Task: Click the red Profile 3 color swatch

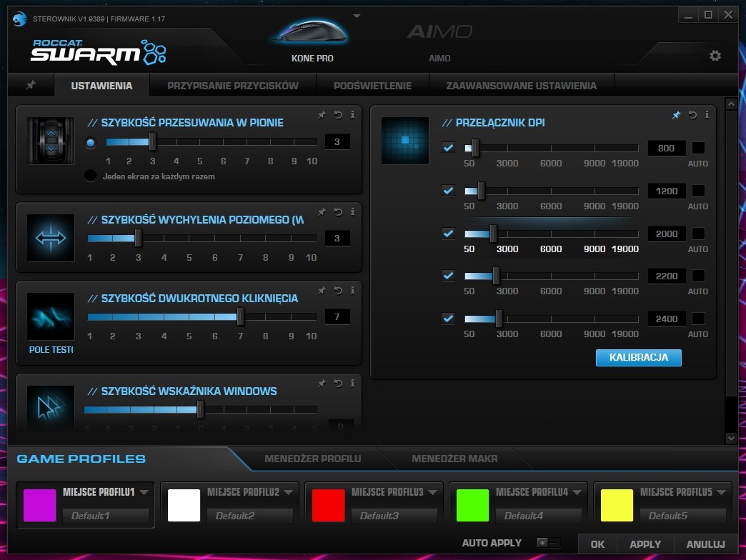Action: [328, 505]
